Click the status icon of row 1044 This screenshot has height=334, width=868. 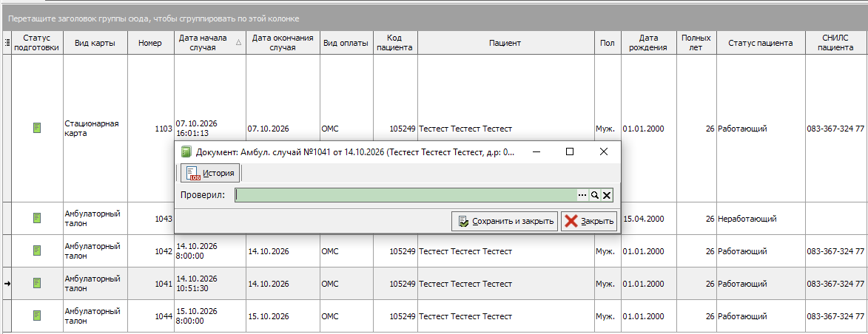tap(36, 316)
